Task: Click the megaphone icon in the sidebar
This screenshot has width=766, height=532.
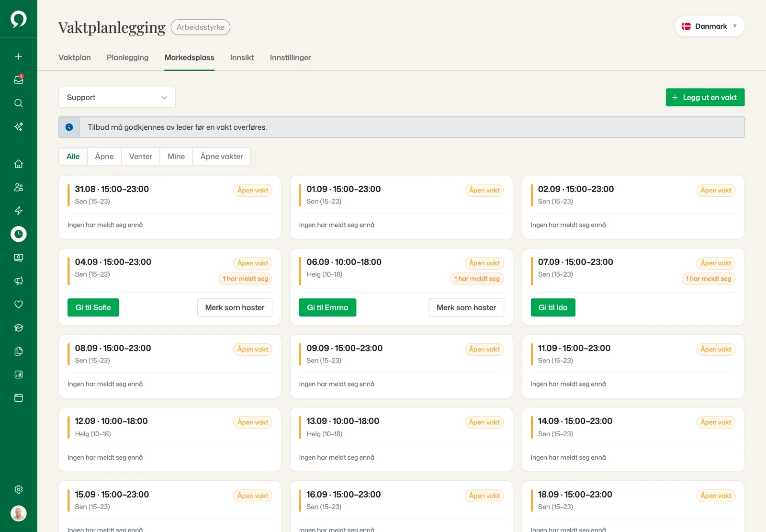Action: coord(19,281)
